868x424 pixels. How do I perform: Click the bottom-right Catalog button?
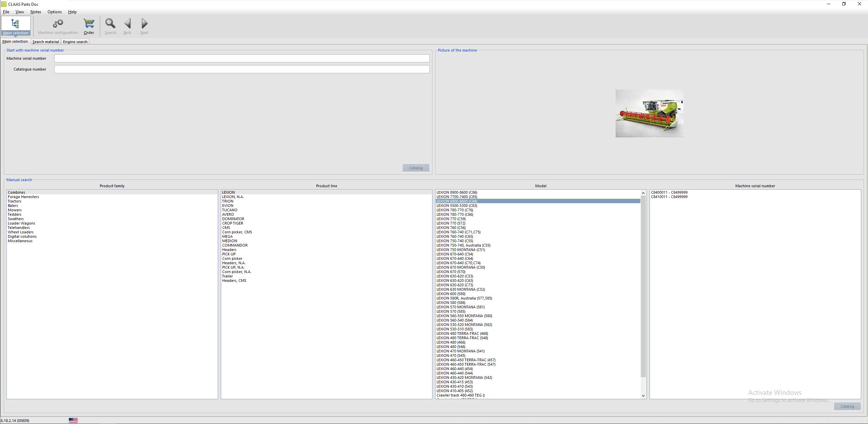(x=847, y=406)
